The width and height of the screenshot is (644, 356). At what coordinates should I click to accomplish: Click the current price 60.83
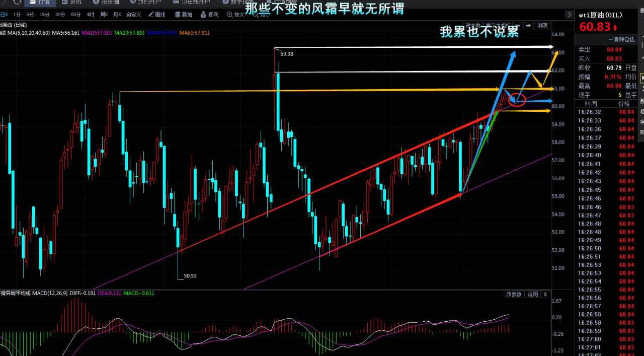[x=595, y=27]
